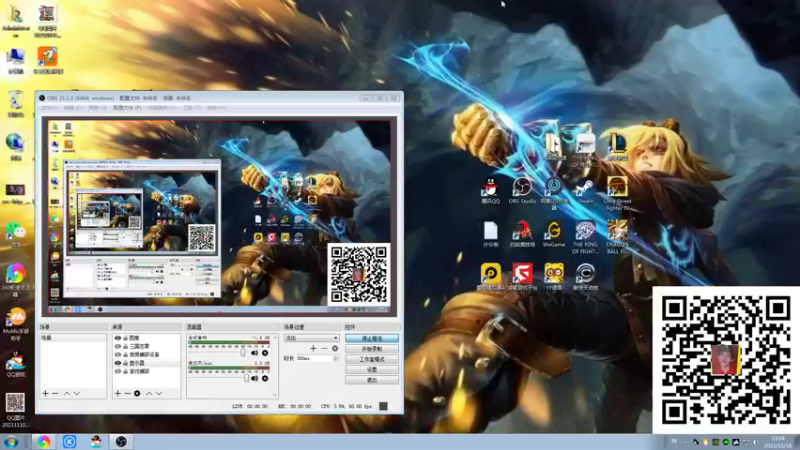
Task: Toggle visibility eye of 三国志 source
Action: coord(118,346)
